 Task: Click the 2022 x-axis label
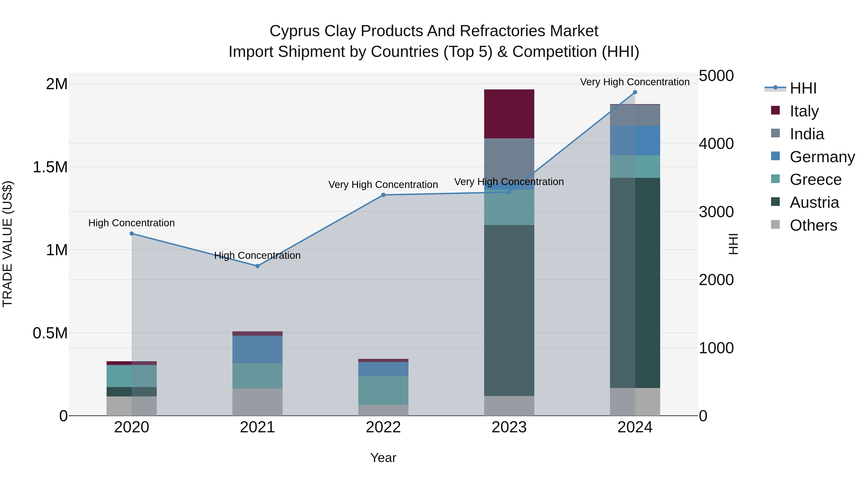[x=383, y=427]
